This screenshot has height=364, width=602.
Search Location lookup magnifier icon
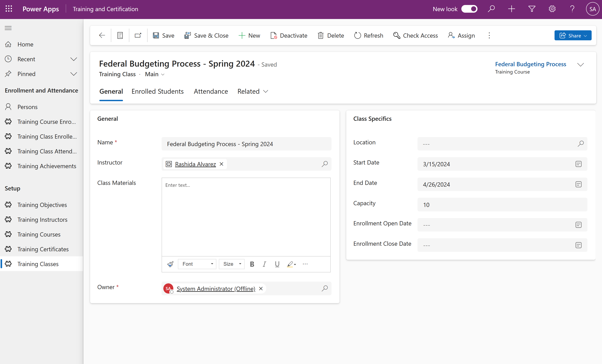click(580, 144)
